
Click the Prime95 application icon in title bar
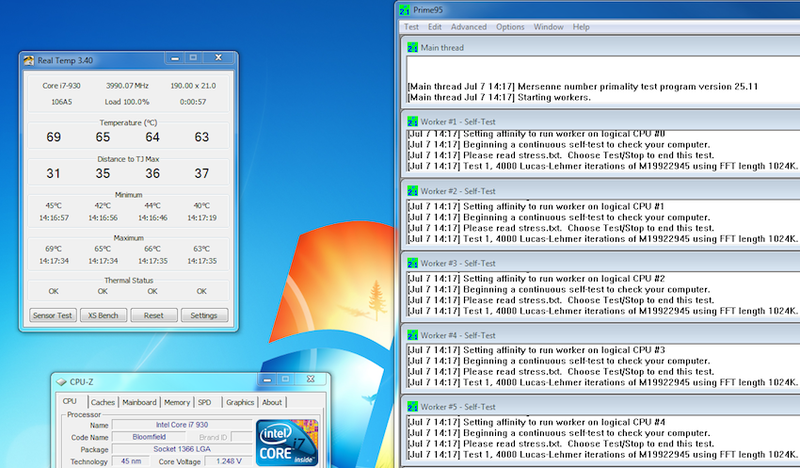[405, 10]
